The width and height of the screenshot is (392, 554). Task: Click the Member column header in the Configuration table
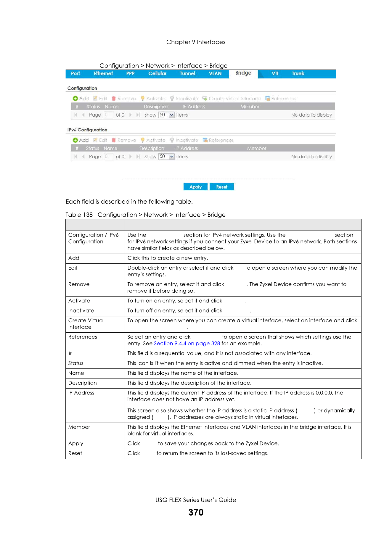250,107
